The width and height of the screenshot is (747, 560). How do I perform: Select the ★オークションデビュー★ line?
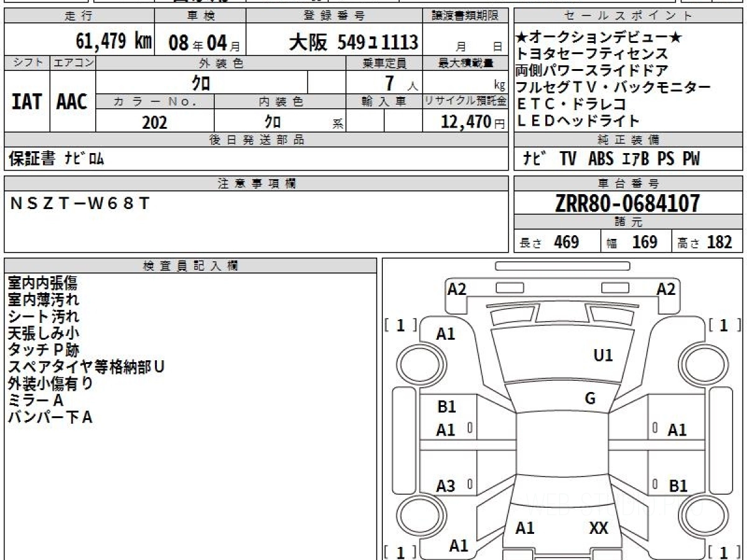599,38
